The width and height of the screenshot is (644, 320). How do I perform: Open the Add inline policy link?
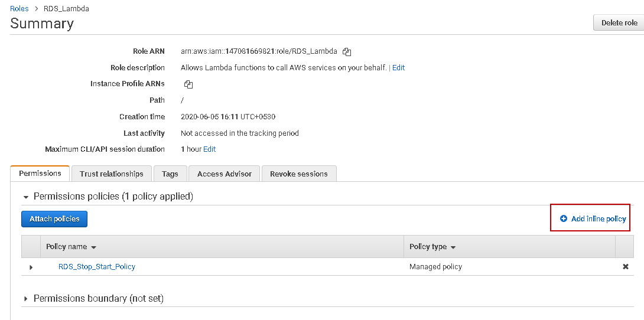tap(599, 219)
